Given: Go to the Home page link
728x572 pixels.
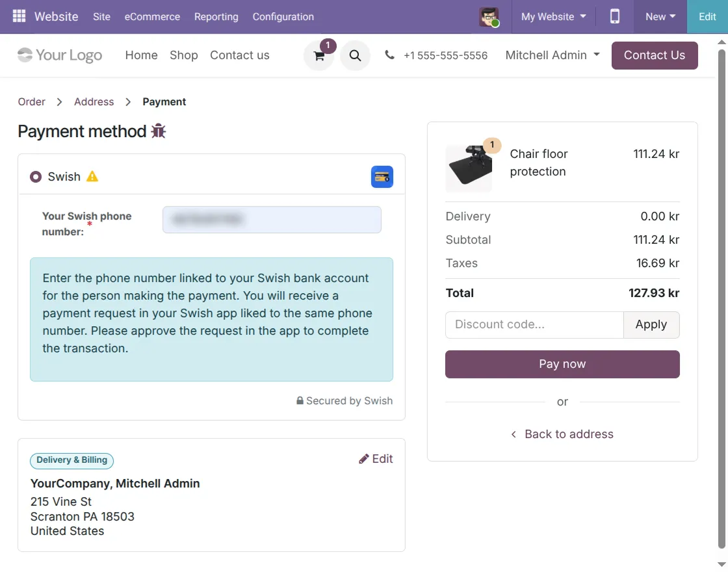Looking at the screenshot, I should 142,55.
